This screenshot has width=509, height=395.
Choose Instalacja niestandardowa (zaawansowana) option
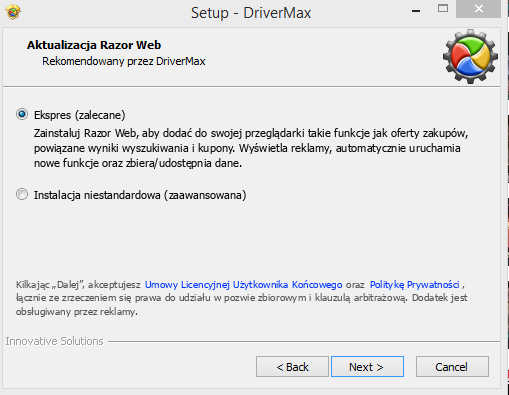(22, 194)
